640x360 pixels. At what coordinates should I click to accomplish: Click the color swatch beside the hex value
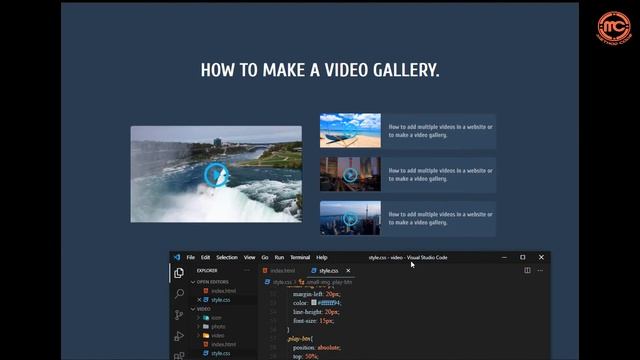click(313, 302)
